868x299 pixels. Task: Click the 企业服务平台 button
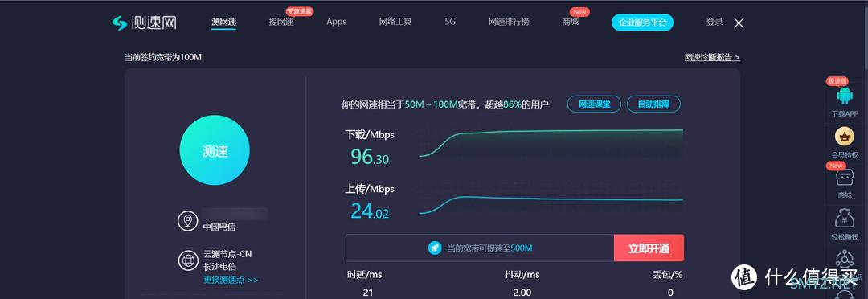pyautogui.click(x=642, y=23)
